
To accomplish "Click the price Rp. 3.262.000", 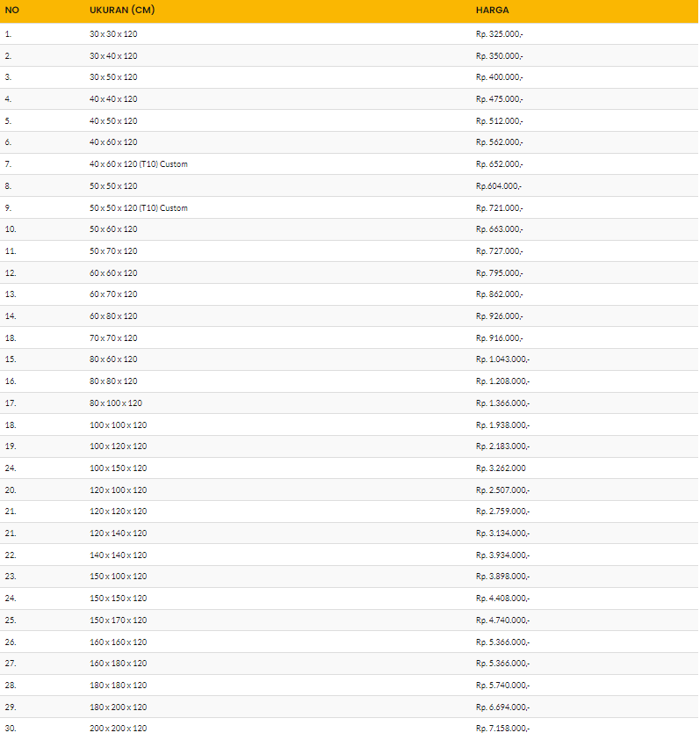I will coord(501,468).
